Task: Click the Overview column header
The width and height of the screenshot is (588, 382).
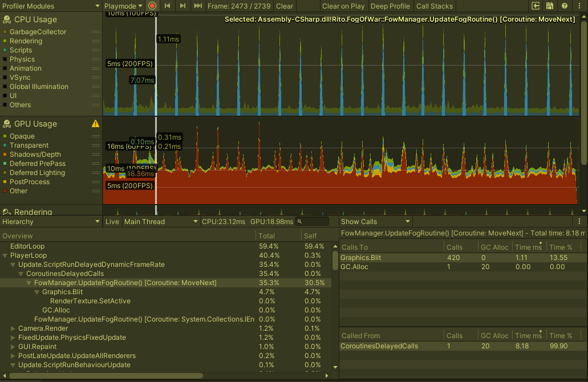Action: point(128,236)
